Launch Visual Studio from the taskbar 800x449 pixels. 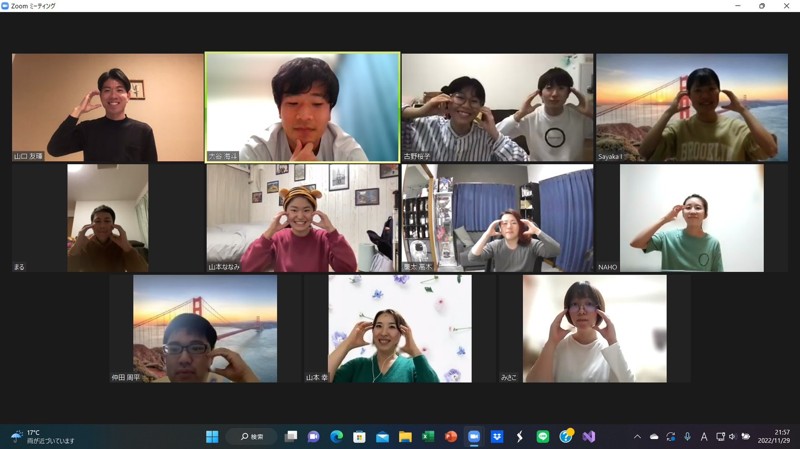pos(589,437)
